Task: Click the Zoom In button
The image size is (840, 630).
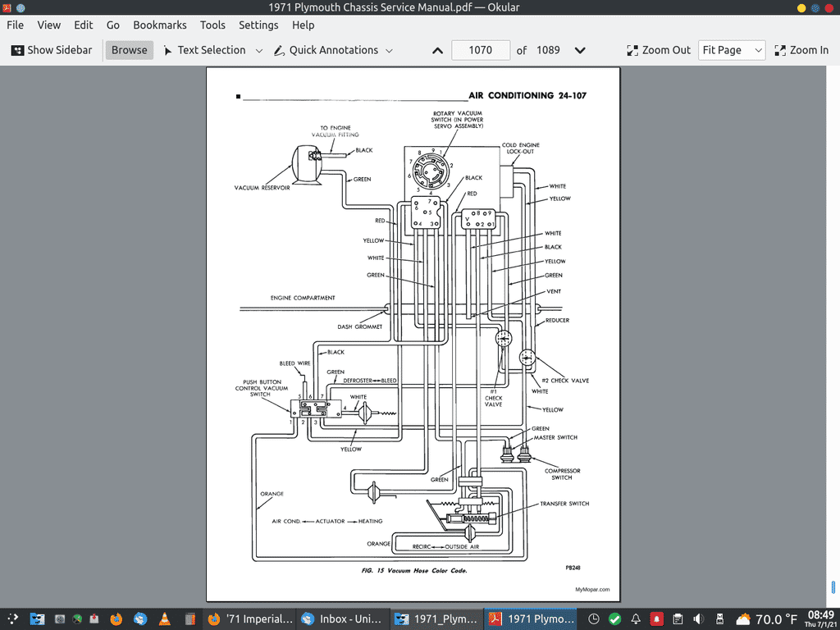Action: (x=801, y=50)
